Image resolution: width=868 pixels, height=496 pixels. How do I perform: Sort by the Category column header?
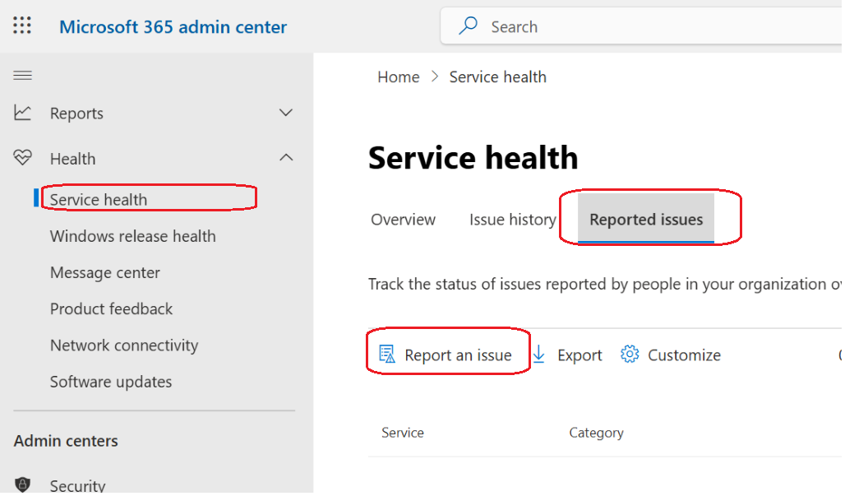[x=596, y=433]
